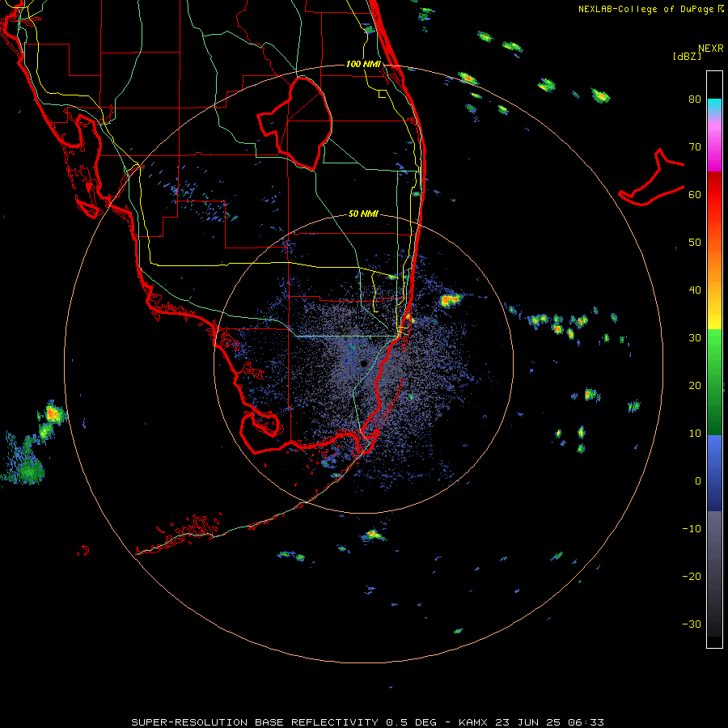
Task: Click the Super-Resolution Base Reflectivity caption
Action: click(367, 722)
